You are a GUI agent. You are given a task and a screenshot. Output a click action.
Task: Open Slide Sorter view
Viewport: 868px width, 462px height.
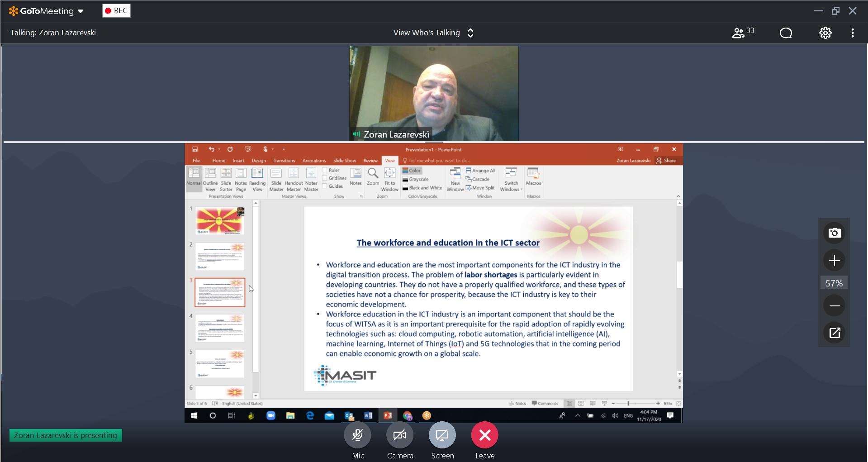click(x=226, y=179)
